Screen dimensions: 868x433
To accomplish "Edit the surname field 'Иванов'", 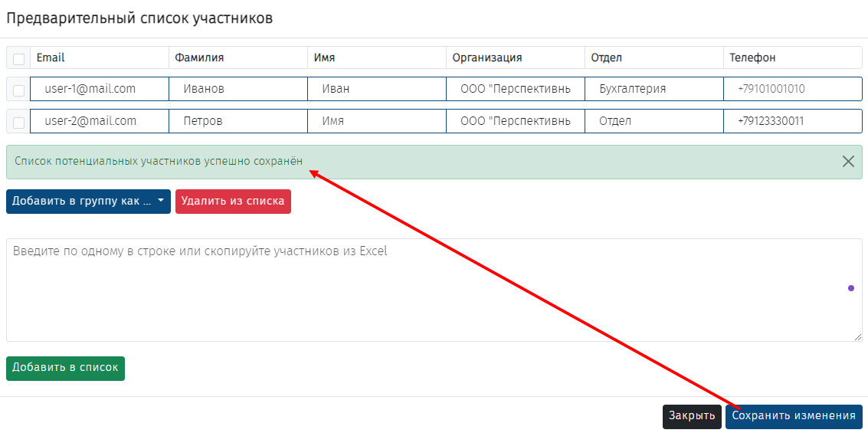I will (x=237, y=89).
